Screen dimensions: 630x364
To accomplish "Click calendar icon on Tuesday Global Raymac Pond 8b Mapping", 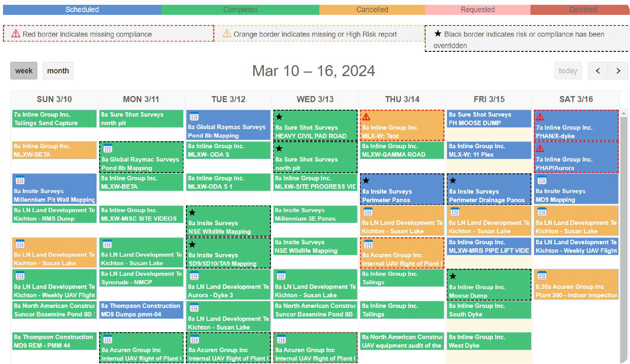I will tap(194, 116).
